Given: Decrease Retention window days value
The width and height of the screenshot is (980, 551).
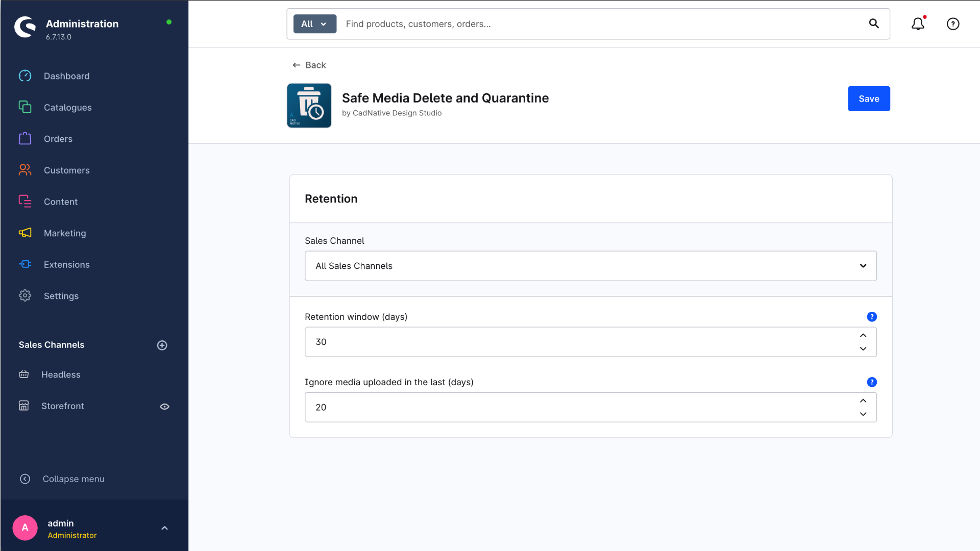Looking at the screenshot, I should (x=863, y=349).
